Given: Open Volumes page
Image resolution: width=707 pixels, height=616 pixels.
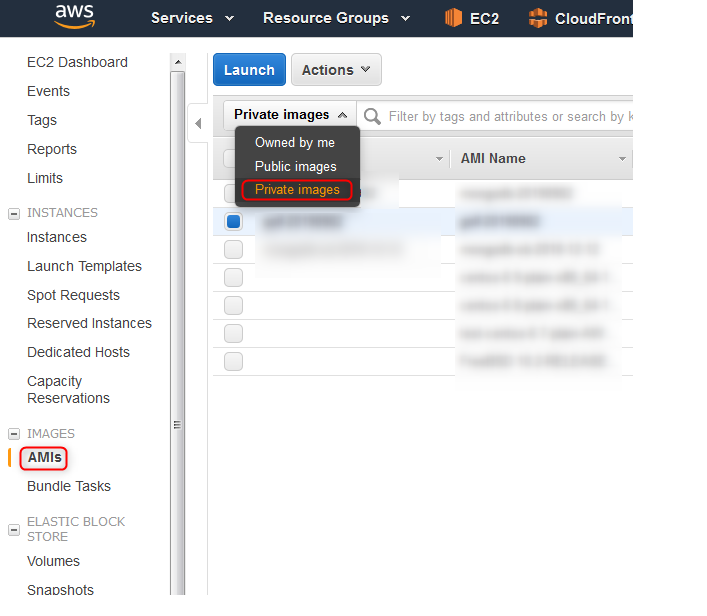Looking at the screenshot, I should tap(53, 561).
